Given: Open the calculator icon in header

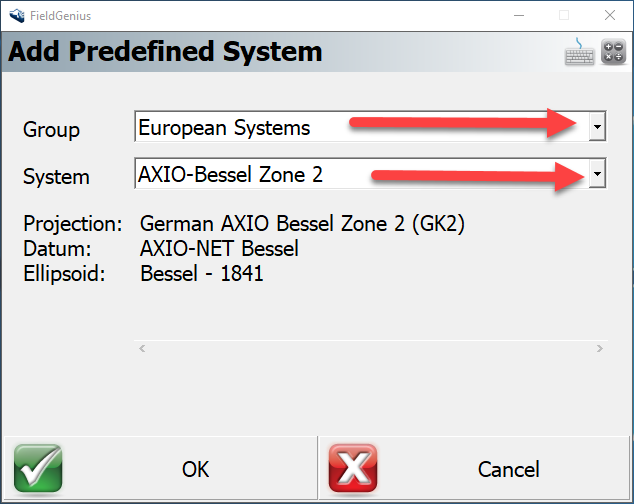Looking at the screenshot, I should pos(613,54).
